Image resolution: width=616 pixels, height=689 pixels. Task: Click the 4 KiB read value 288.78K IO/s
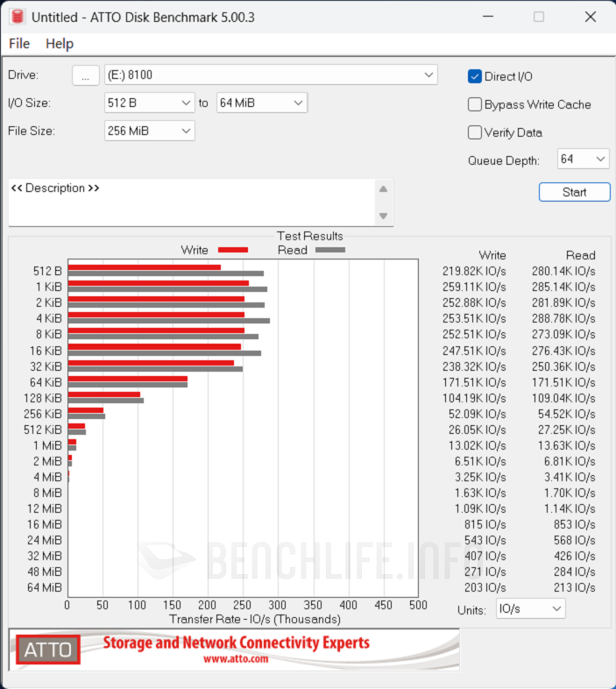[563, 318]
